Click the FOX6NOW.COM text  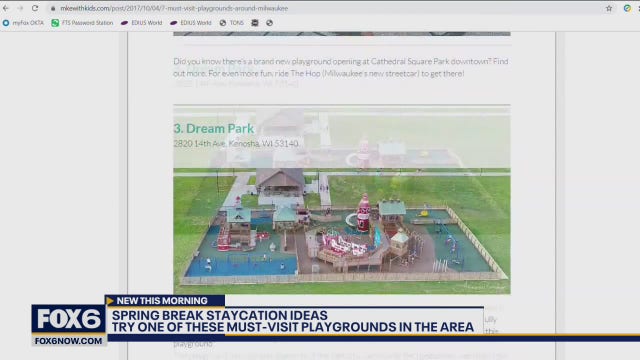coord(69,341)
